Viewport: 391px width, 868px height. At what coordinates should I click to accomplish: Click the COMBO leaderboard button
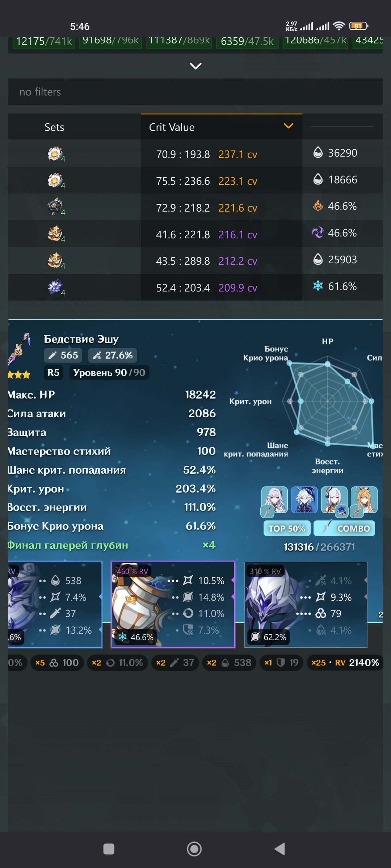344,528
